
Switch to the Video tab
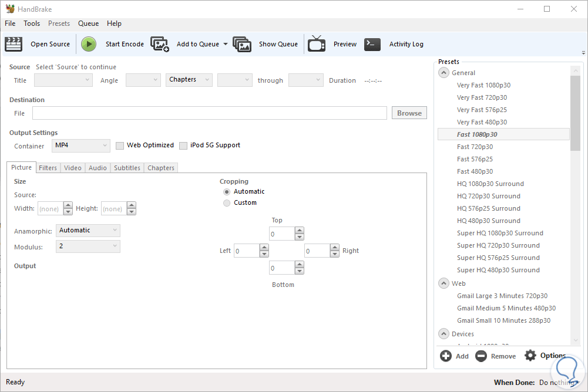(x=73, y=168)
